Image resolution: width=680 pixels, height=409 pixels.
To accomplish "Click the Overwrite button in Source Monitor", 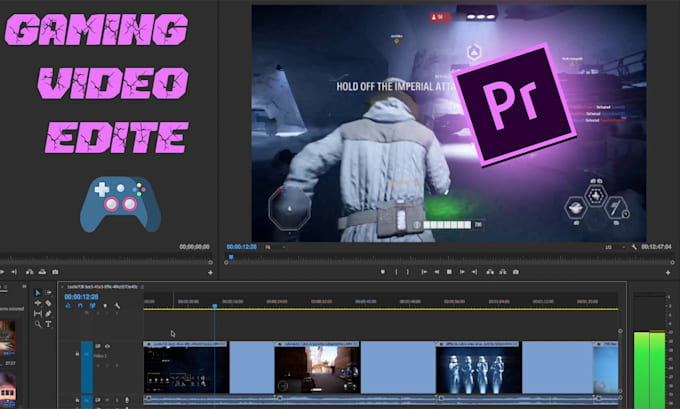I will coord(42,272).
